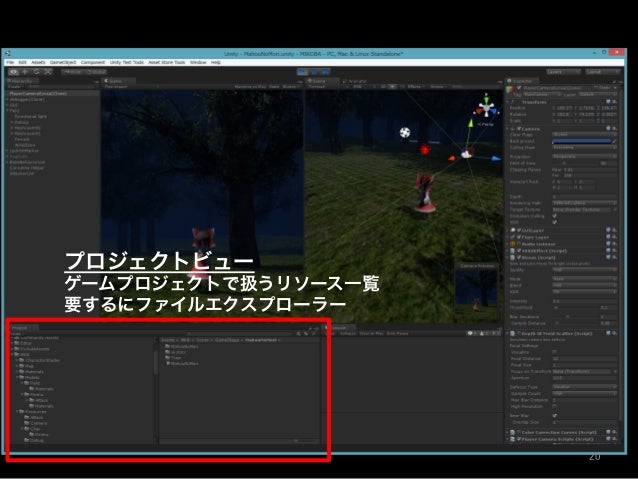
Task: Select the Camera folder under Resources
Action: (x=36, y=423)
